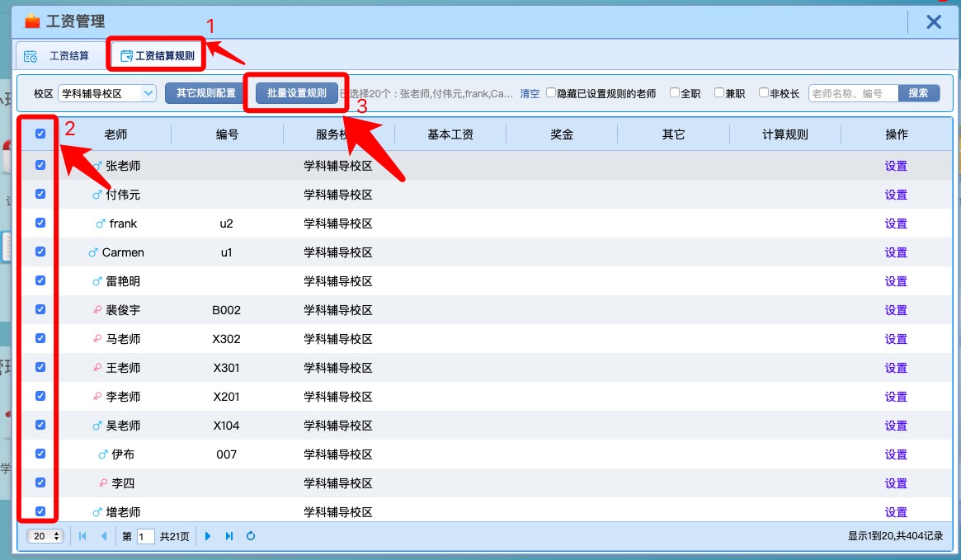Screen dimensions: 961x560
Task: Select the teacher name 付伟元
Action: [x=123, y=195]
